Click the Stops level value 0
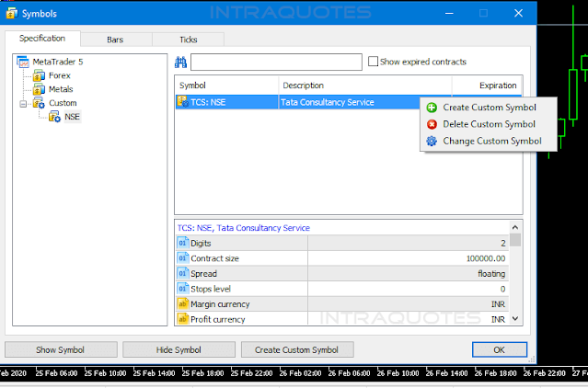Viewport: 588px width, 388px height. click(x=502, y=289)
